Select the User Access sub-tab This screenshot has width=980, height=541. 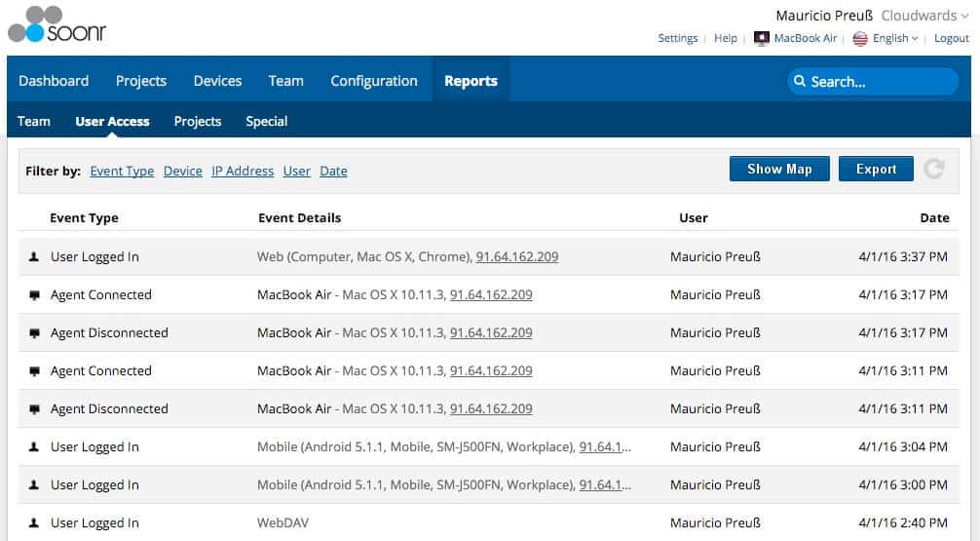[x=112, y=121]
